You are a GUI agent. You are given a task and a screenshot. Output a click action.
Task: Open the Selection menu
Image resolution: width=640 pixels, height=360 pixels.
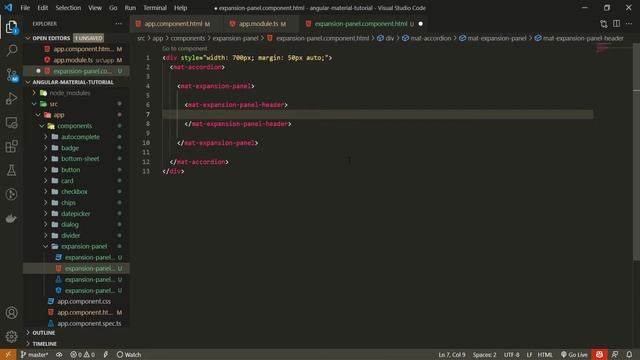point(68,8)
